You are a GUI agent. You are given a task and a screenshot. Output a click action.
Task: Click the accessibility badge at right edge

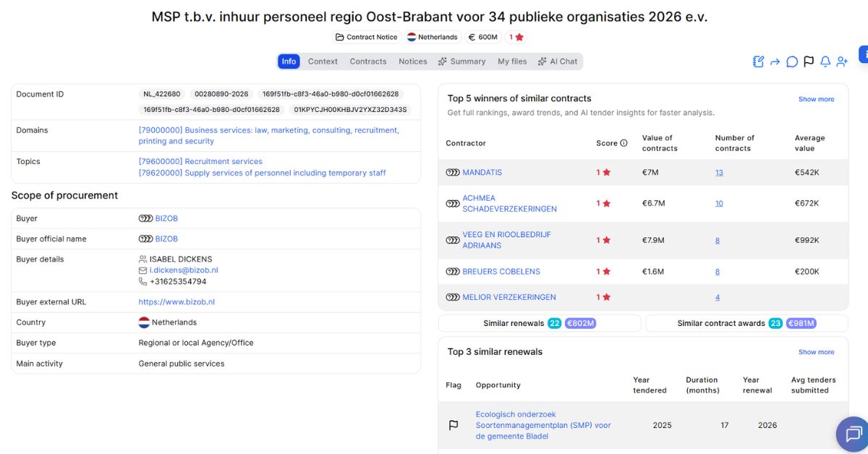tap(863, 54)
